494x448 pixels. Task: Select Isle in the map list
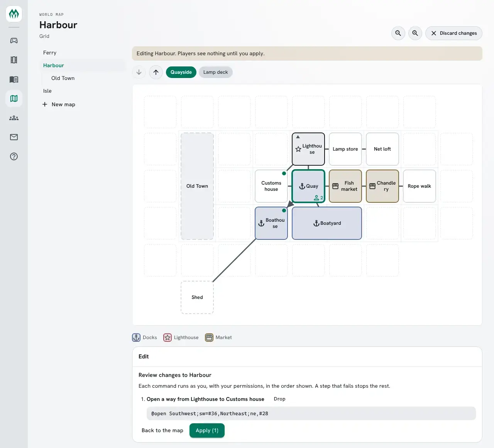83,91
